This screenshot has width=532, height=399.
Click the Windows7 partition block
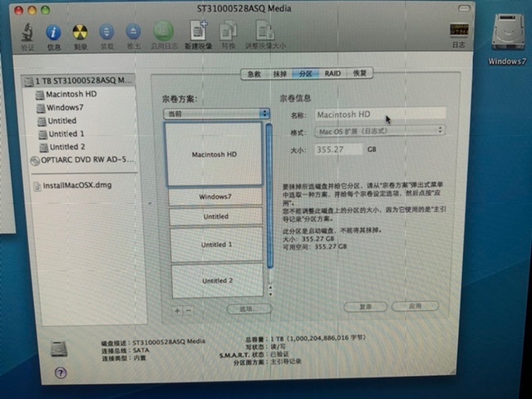(215, 197)
